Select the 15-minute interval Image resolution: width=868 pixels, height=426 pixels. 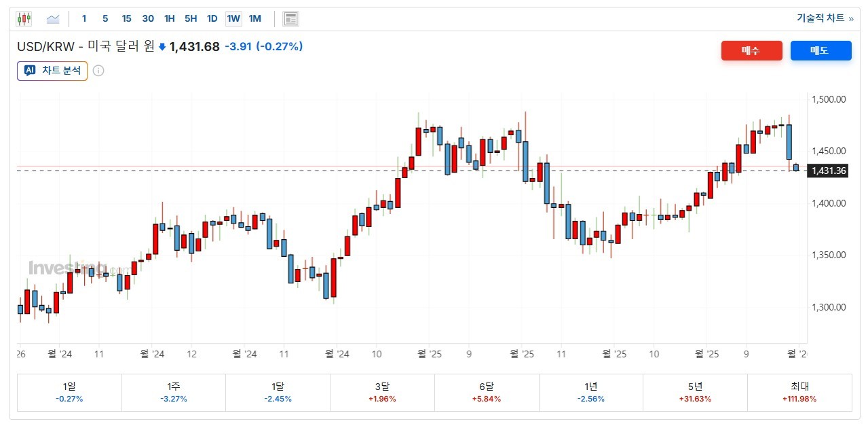126,19
